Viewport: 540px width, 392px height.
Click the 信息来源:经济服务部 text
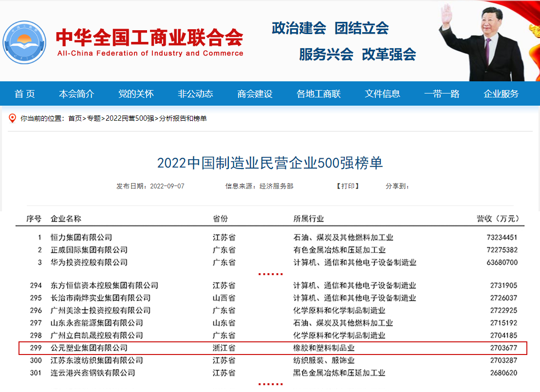coord(260,186)
